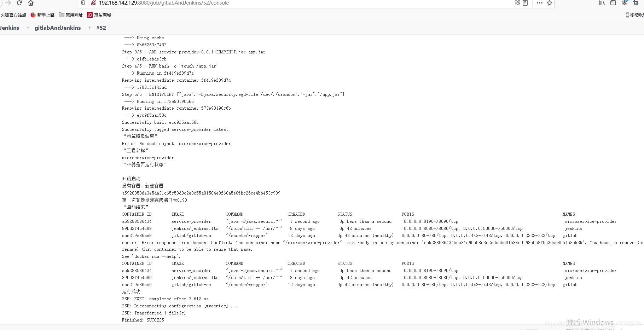Open the tracking protection shield
The width and height of the screenshot is (644, 330).
[83, 3]
